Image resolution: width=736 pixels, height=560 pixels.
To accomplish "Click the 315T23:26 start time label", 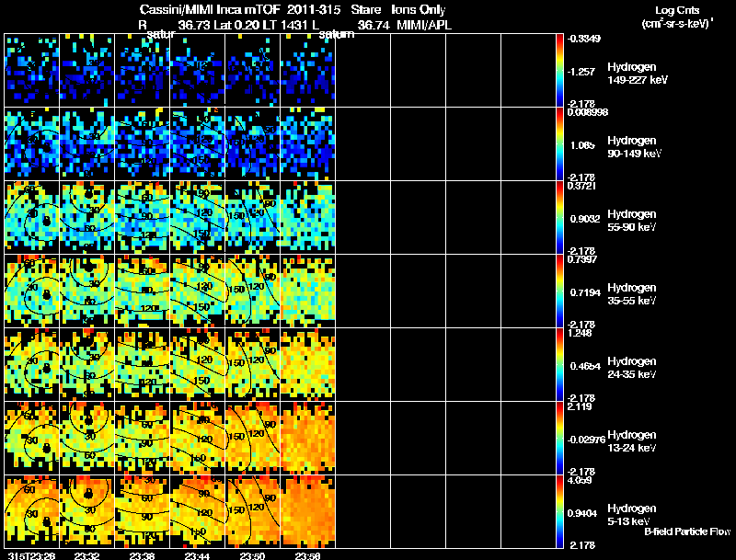I will (x=29, y=555).
